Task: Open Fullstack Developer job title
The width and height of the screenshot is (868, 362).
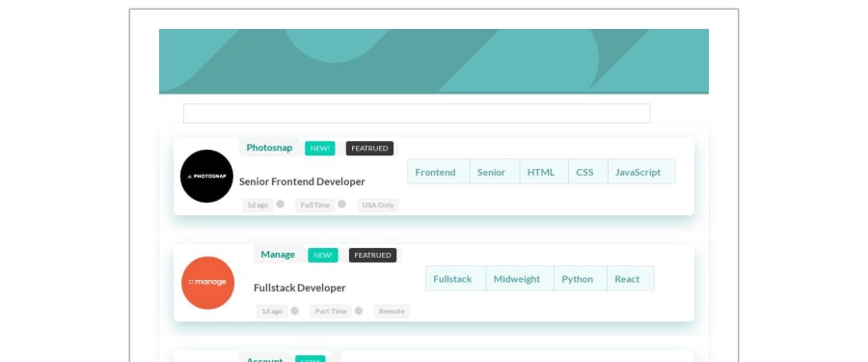Action: [300, 288]
